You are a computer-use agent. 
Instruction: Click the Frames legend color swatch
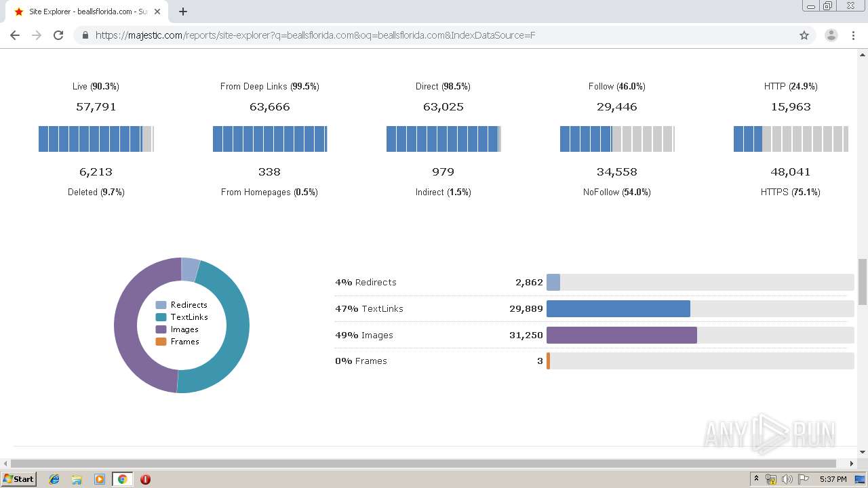coord(161,342)
